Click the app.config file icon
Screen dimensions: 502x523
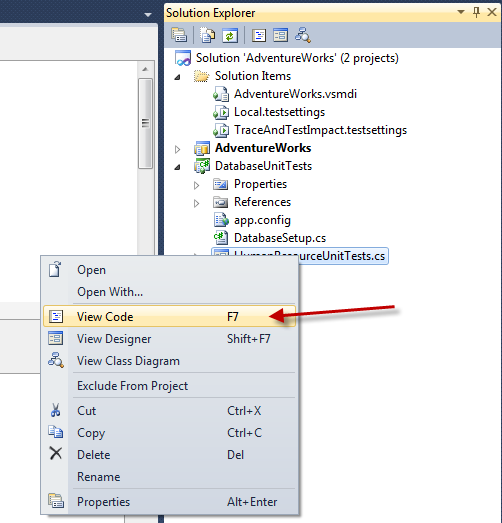221,220
